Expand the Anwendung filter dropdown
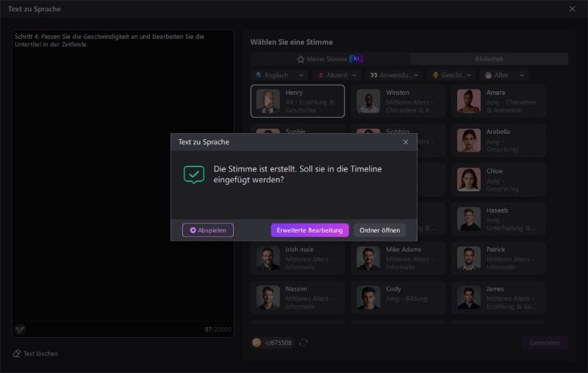Viewport: 588px width, 373px height. (395, 75)
